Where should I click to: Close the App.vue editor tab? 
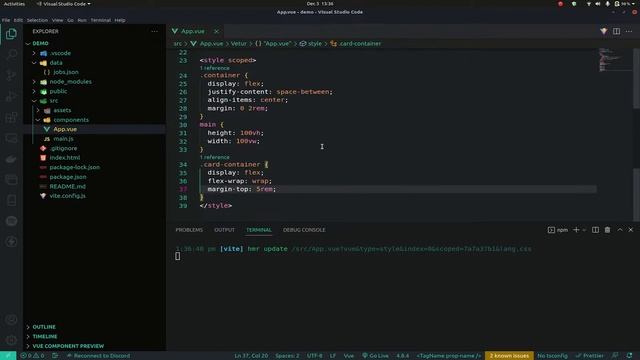pos(216,31)
